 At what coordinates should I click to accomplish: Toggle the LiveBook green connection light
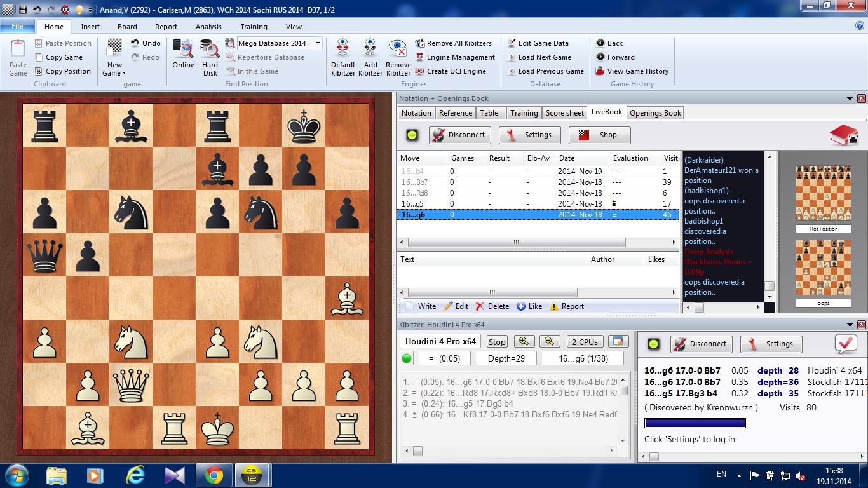point(412,135)
